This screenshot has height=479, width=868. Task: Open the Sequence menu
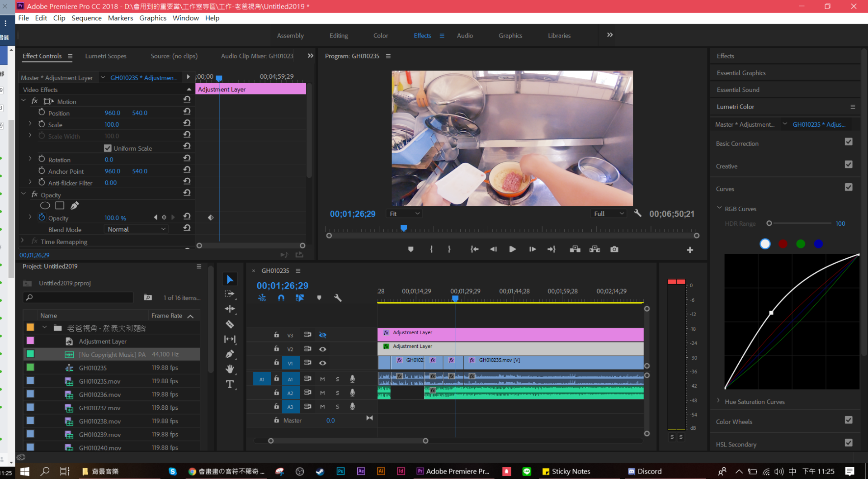[86, 18]
